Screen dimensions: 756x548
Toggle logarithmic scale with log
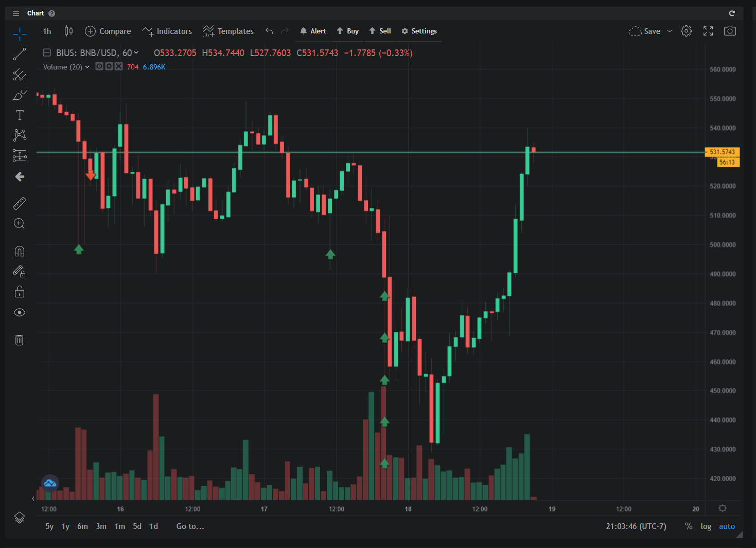[x=706, y=526]
